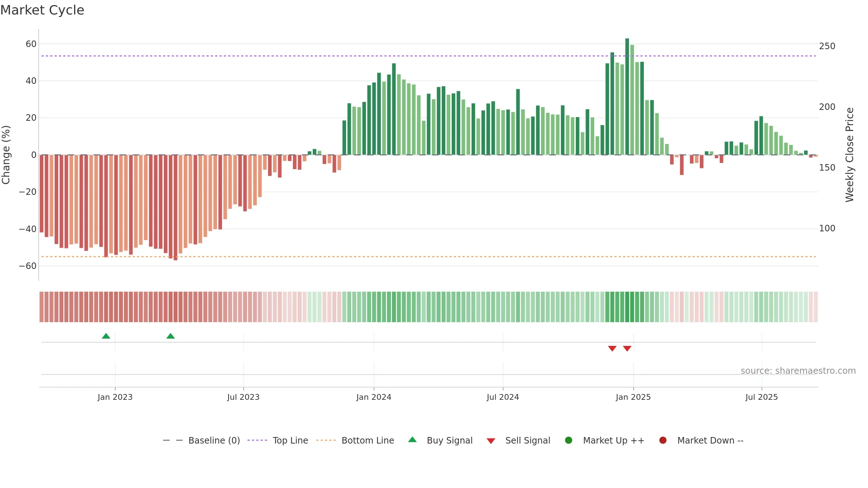The width and height of the screenshot is (868, 488).
Task: Click the source: sharemaestro.com text
Action: 798,371
